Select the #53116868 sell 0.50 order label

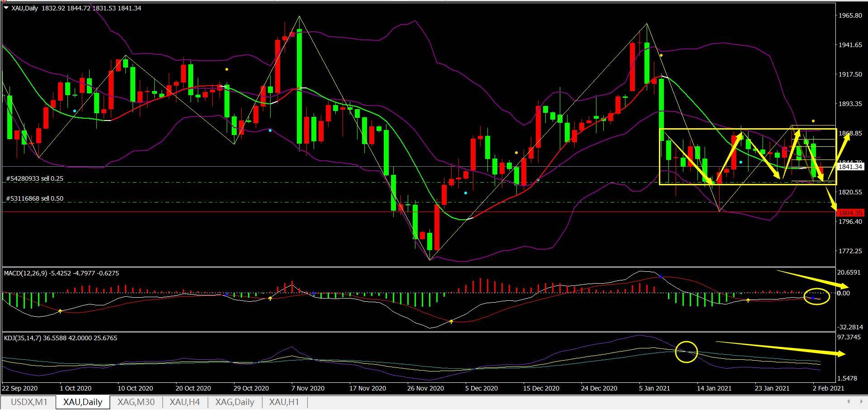pyautogui.click(x=35, y=198)
